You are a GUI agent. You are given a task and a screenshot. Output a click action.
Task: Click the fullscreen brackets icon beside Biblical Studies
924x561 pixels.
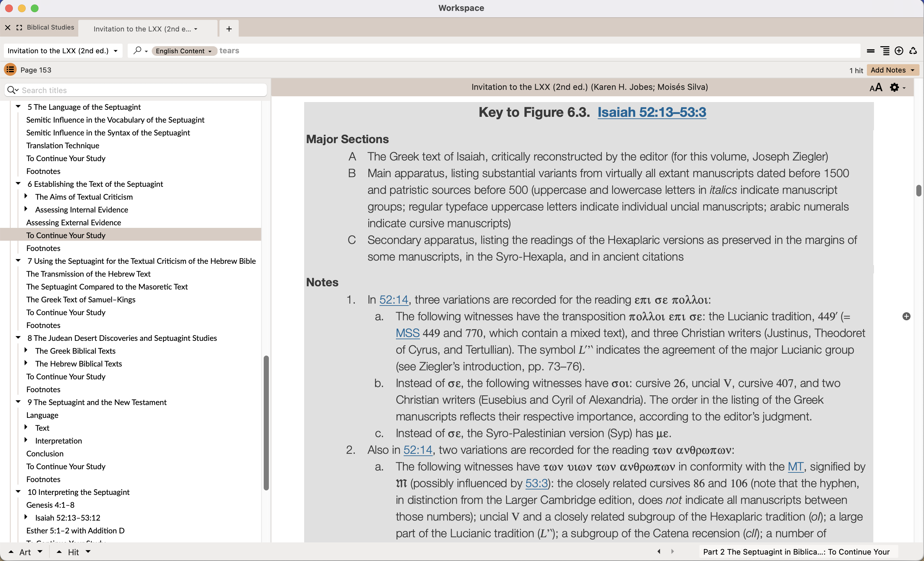(x=20, y=27)
